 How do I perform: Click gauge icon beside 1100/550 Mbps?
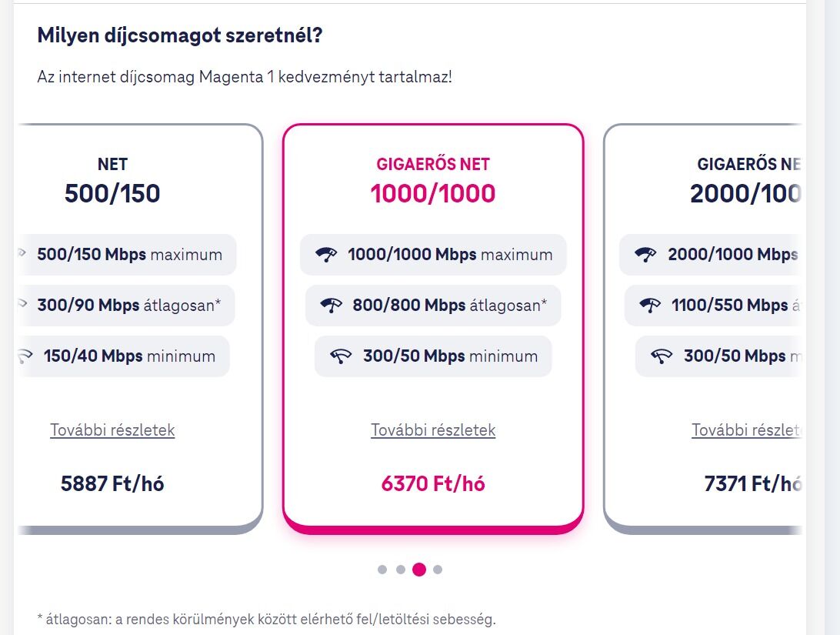[x=651, y=306]
